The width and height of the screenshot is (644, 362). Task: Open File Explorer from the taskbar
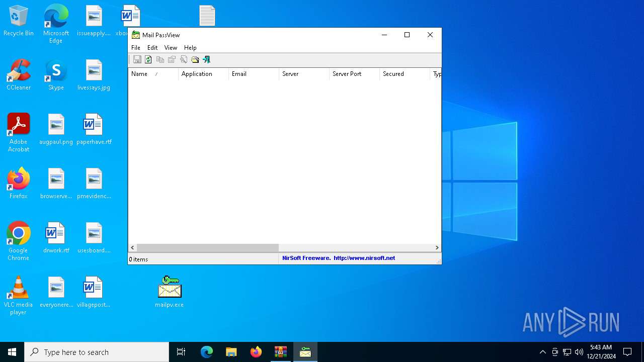231,352
